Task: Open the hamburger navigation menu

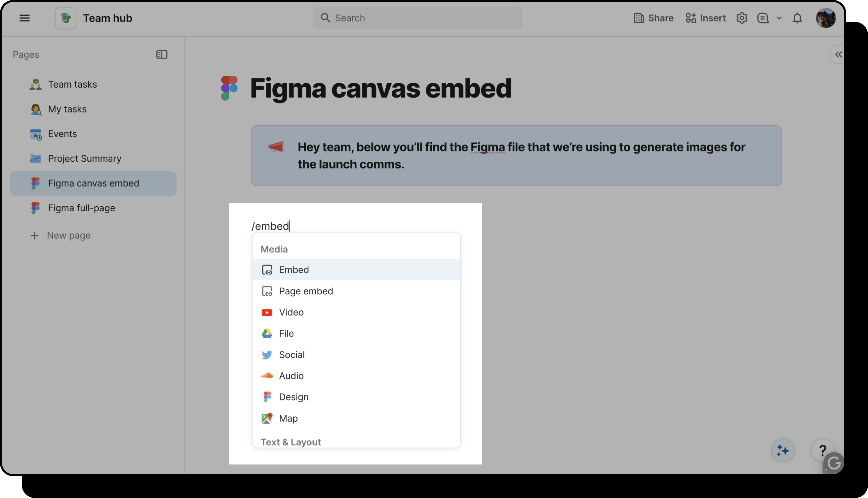Action: point(24,18)
